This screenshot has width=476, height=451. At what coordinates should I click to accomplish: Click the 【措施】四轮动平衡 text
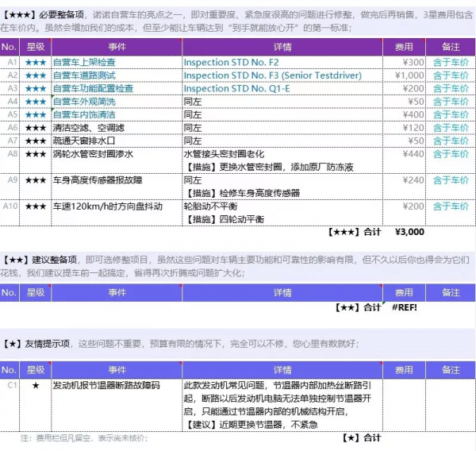(224, 219)
